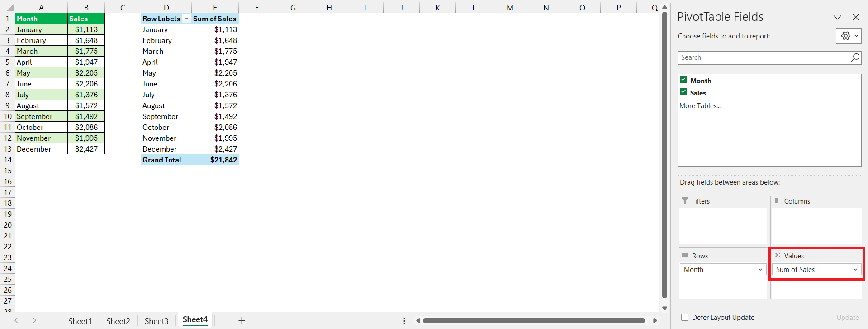Viewport: 868px width, 329px height.
Task: Click the horizontal scrollbar thumb
Action: [534, 320]
